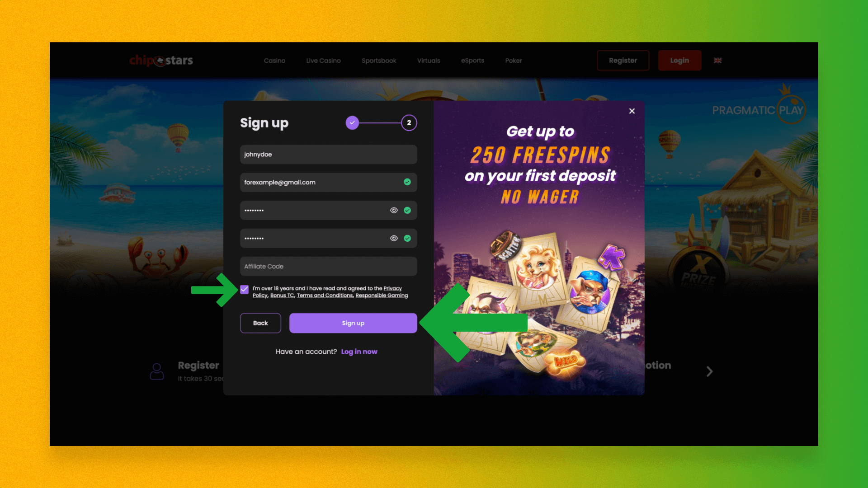Click the UK flag language icon
This screenshot has height=488, width=868.
click(718, 60)
